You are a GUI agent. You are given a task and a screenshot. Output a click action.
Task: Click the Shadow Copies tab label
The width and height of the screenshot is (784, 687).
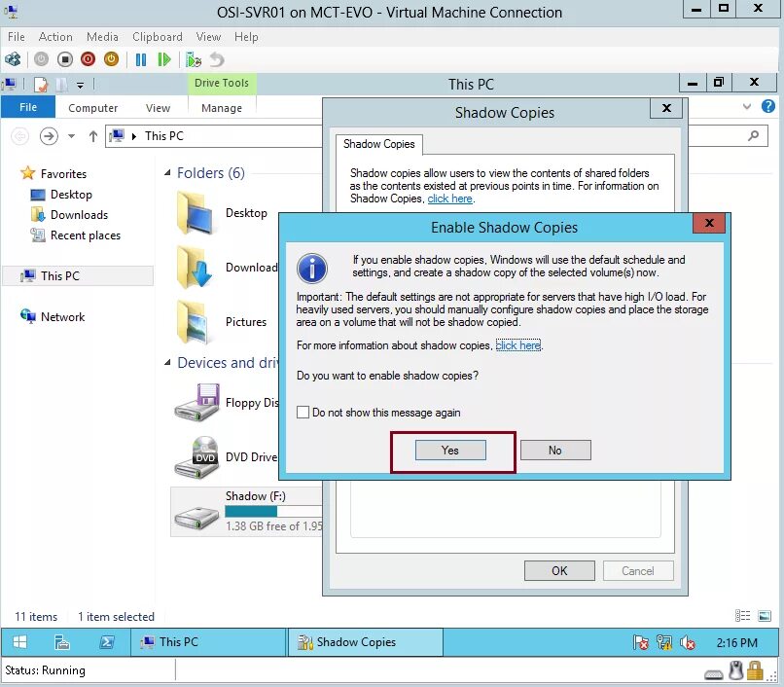click(x=379, y=144)
